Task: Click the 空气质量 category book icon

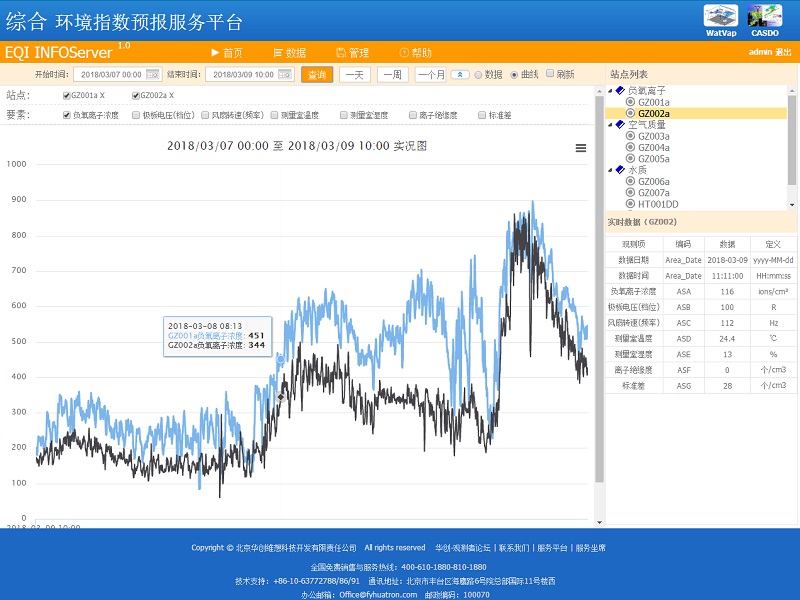Action: 620,124
